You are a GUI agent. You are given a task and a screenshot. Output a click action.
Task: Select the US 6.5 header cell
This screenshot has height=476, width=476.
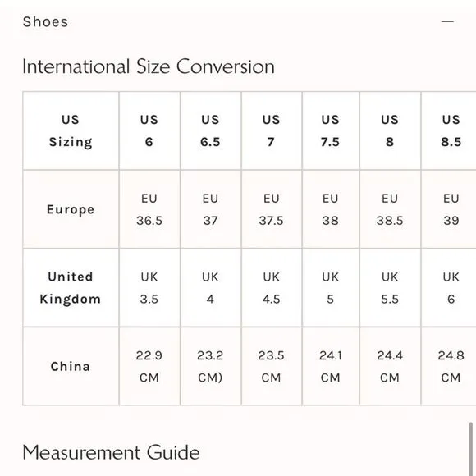pyautogui.click(x=210, y=130)
